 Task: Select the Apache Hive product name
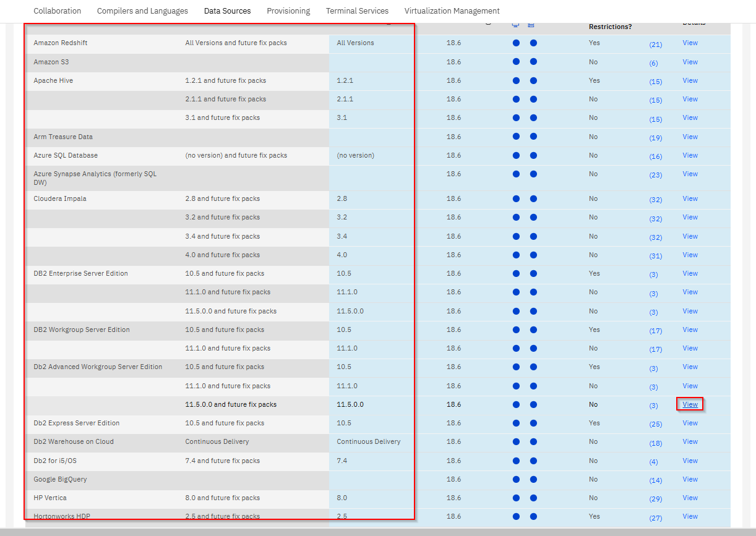tap(53, 80)
